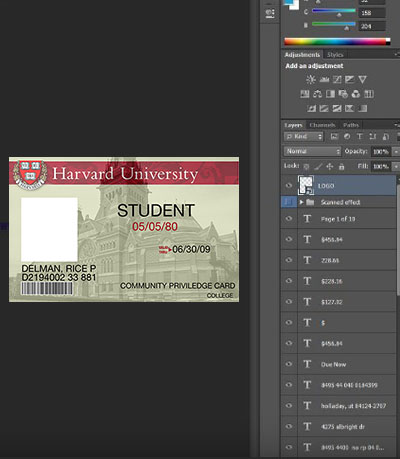Switch to the Paths tab

(x=351, y=125)
